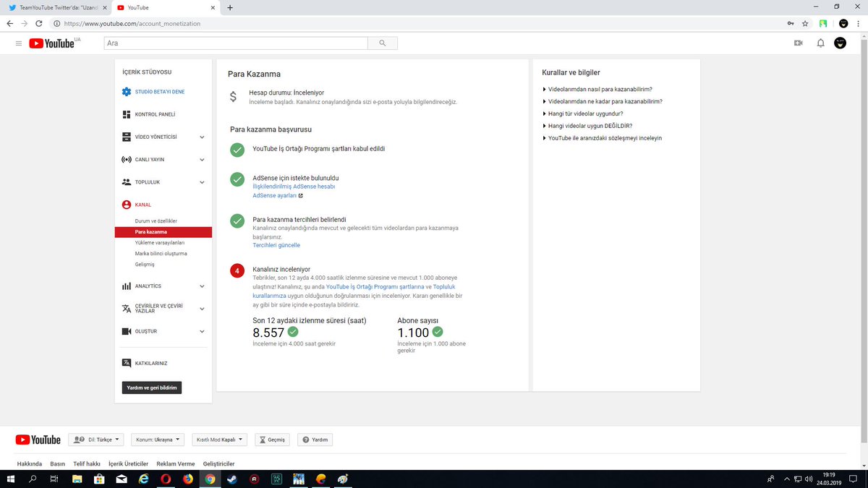Expand Video Yöneticisi section
868x488 pixels.
pos(202,137)
